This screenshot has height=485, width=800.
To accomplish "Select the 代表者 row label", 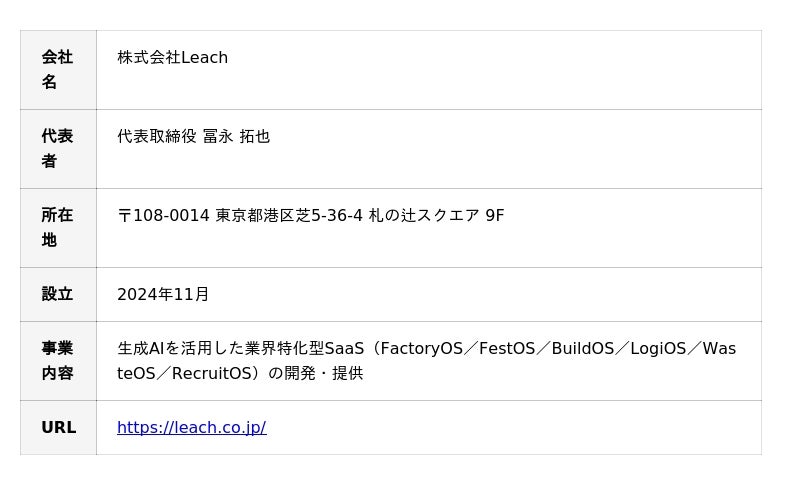I will click(x=58, y=149).
